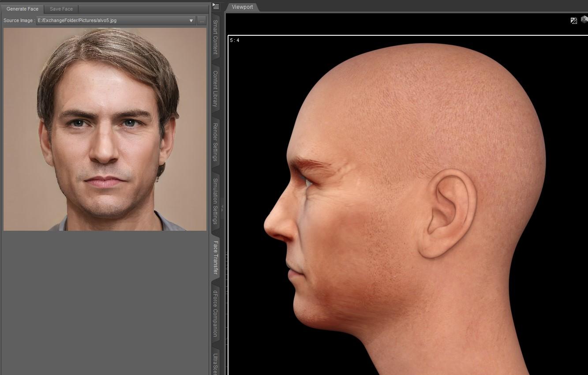Open the Content Library side tab
The width and height of the screenshot is (588, 375).
pos(216,89)
